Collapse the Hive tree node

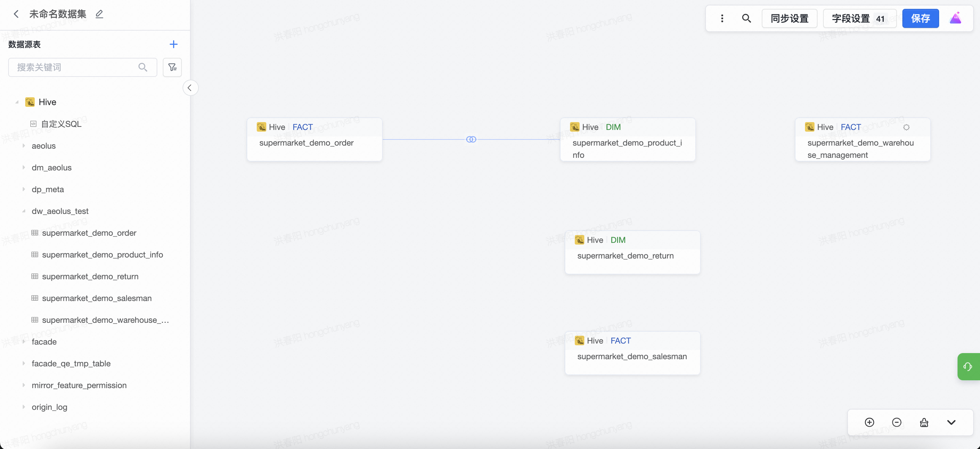17,102
